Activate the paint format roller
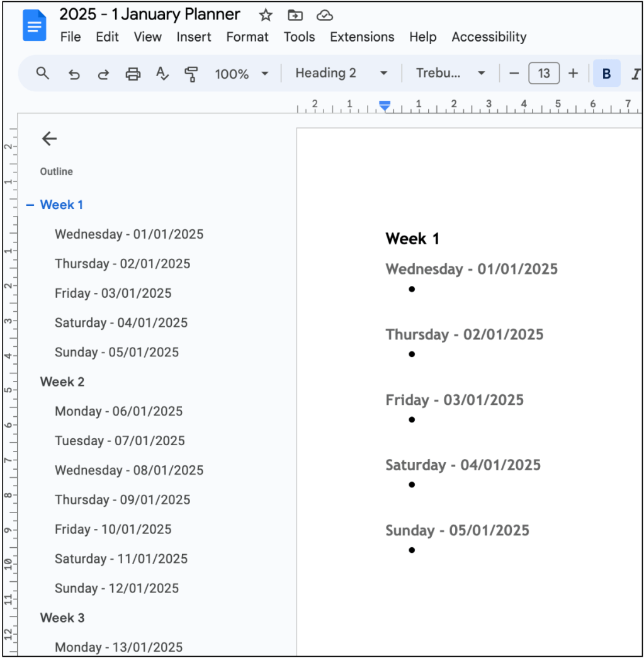 (x=191, y=74)
